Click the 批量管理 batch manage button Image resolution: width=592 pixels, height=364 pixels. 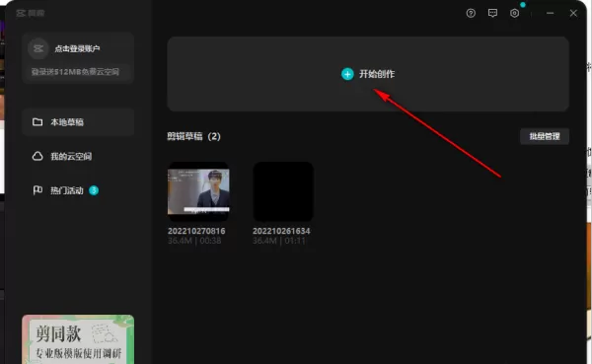[x=545, y=136]
